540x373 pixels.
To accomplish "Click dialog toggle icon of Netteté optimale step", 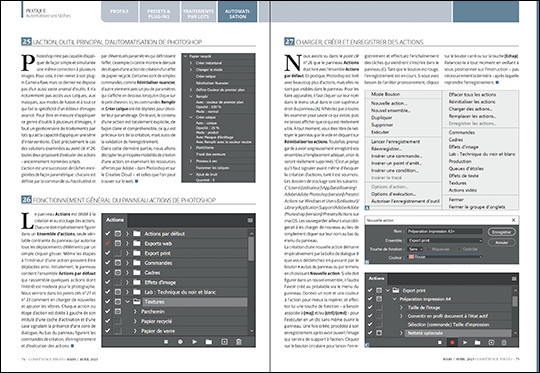I will tap(379, 333).
